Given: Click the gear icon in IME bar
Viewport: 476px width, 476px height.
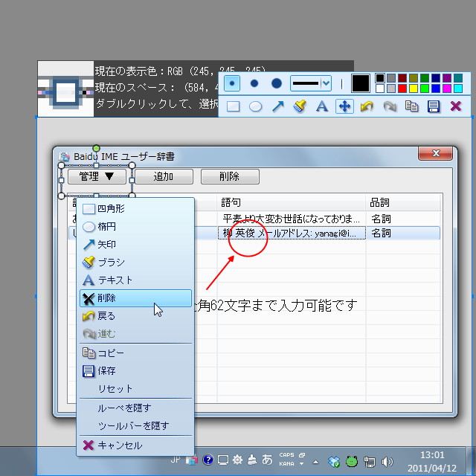Looking at the screenshot, I should coord(237,460).
